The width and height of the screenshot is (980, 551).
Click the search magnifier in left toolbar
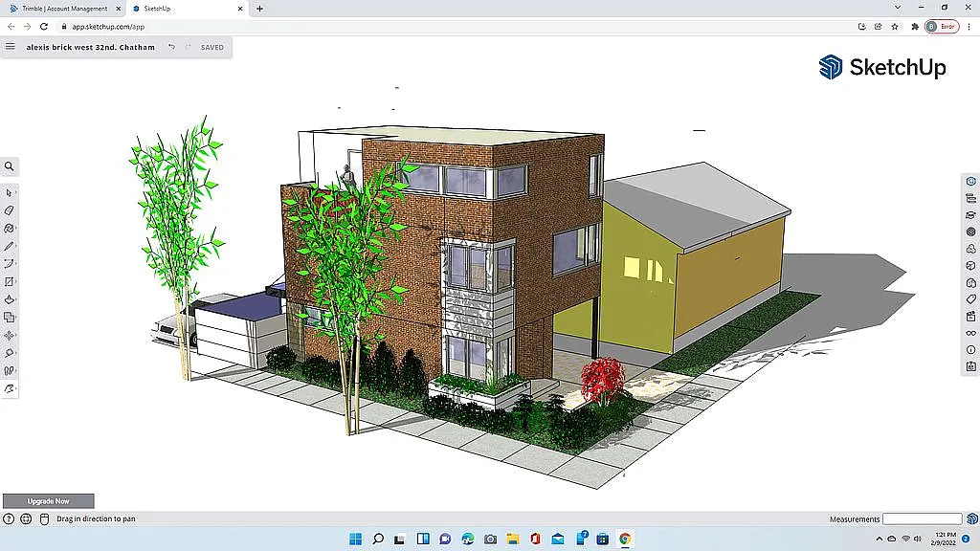[10, 166]
